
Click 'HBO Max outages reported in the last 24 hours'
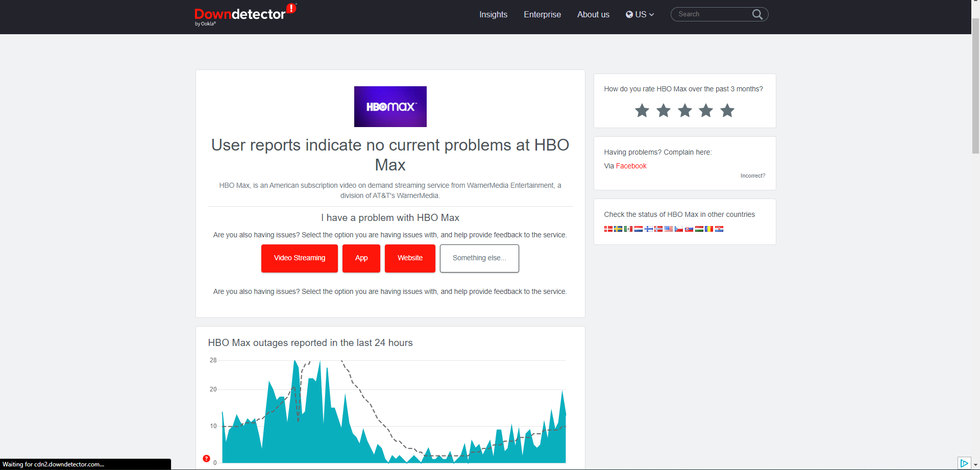click(310, 343)
